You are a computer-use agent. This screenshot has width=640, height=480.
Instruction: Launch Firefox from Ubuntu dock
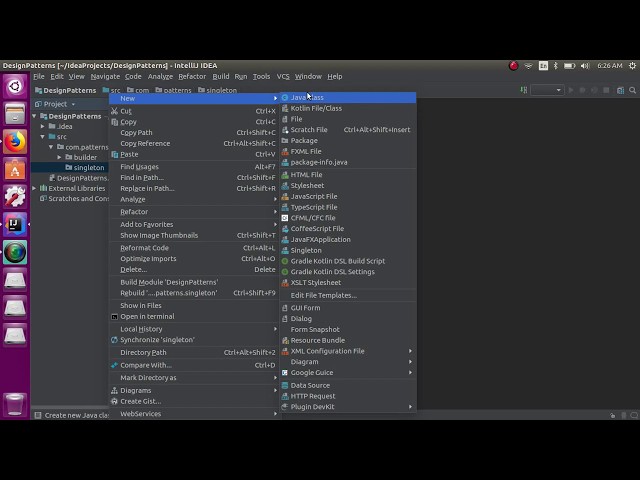point(15,142)
